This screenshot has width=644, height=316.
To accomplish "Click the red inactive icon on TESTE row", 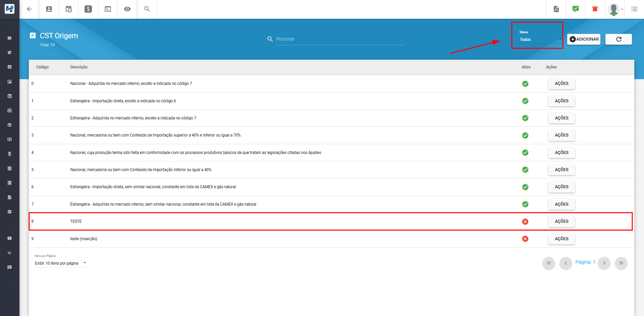I will (525, 222).
